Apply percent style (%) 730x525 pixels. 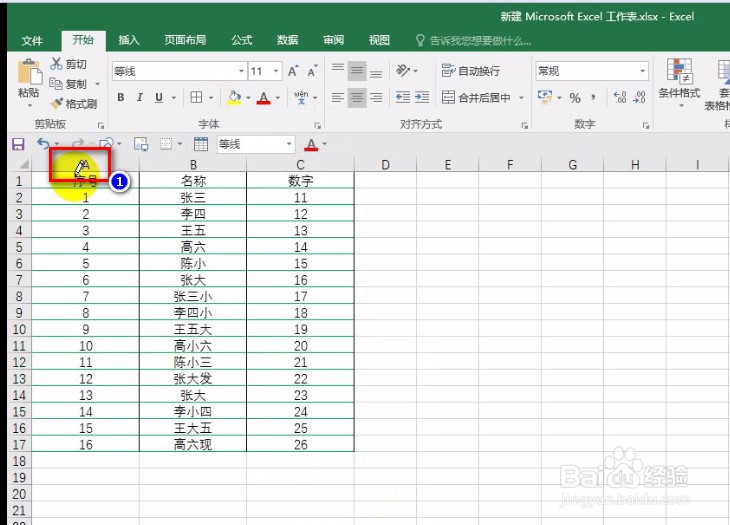[x=575, y=98]
